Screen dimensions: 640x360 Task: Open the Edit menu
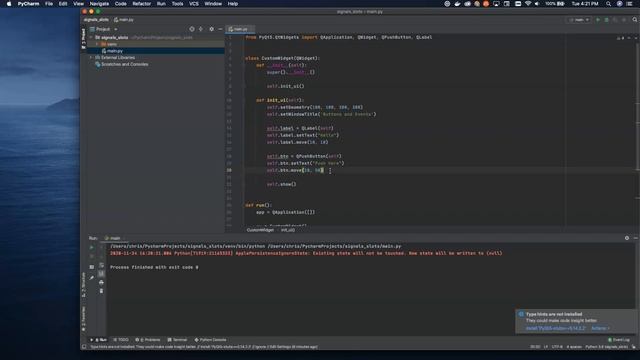click(63, 4)
